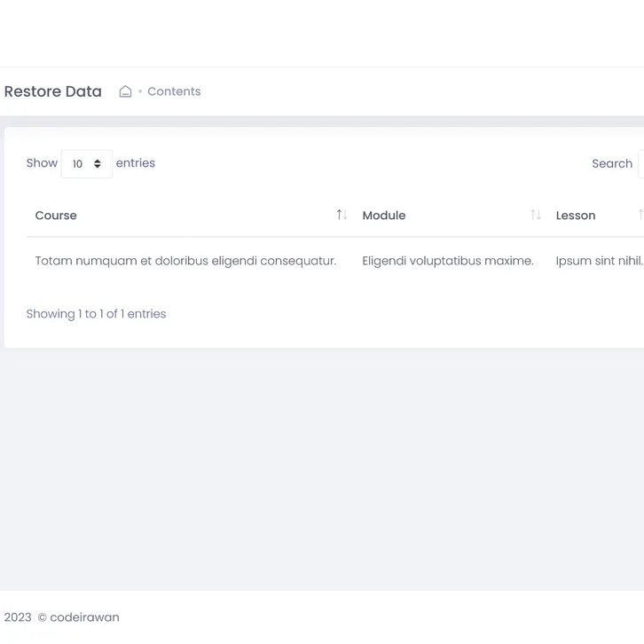Click the 'Eligendi voluptatibus maxime.' module cell
The image size is (644, 644).
[448, 261]
